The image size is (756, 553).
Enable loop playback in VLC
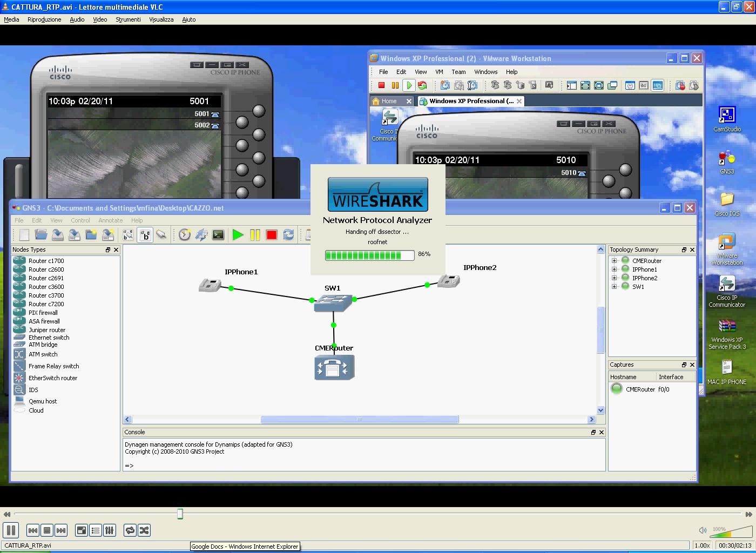point(130,530)
